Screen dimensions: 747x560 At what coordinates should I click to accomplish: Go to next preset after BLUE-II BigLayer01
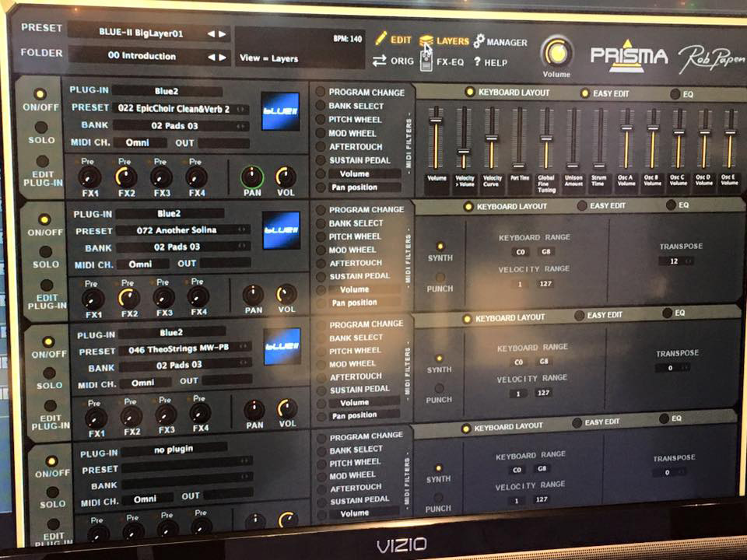pos(223,34)
